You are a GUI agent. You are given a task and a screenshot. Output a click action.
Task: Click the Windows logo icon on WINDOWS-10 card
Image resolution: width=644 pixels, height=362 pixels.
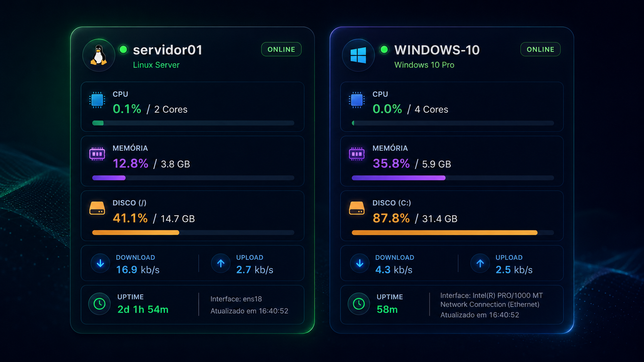[358, 55]
